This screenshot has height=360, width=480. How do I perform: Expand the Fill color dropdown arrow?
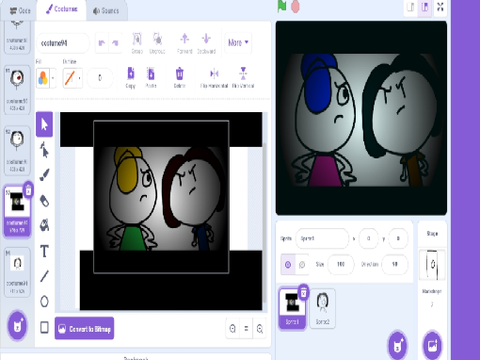point(53,78)
